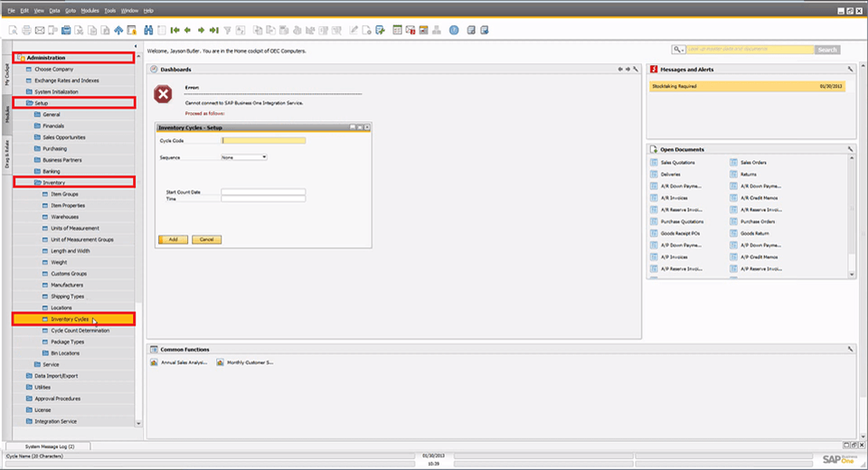Click the blue up-arrow Launch Application icon
The image size is (868, 470).
118,31
